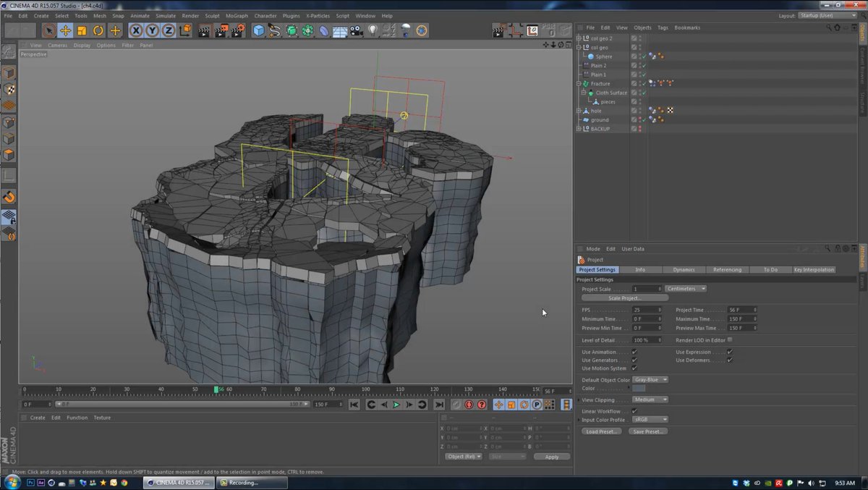Click the Render View icon
The height and width of the screenshot is (490, 868).
pos(205,30)
